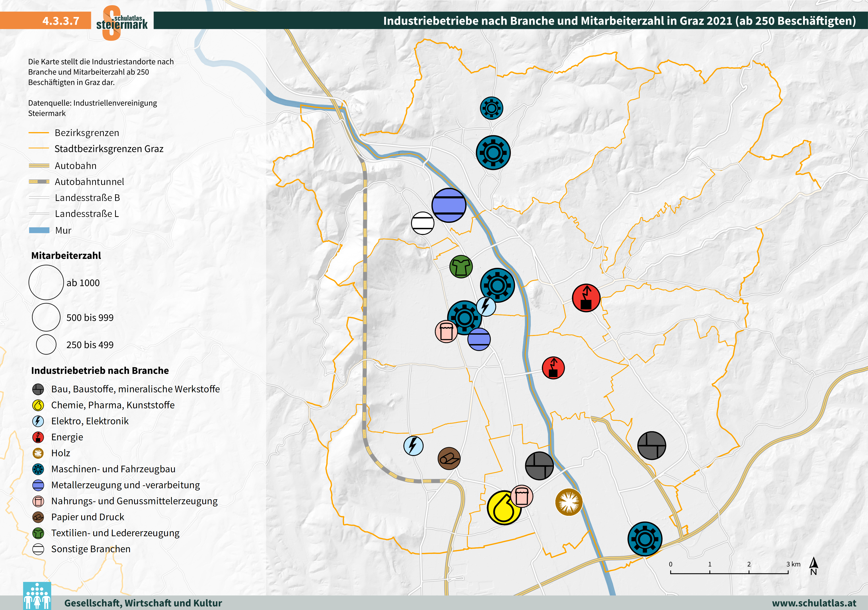Click the Holz legend symbol
The width and height of the screenshot is (868, 610).
pos(38,453)
